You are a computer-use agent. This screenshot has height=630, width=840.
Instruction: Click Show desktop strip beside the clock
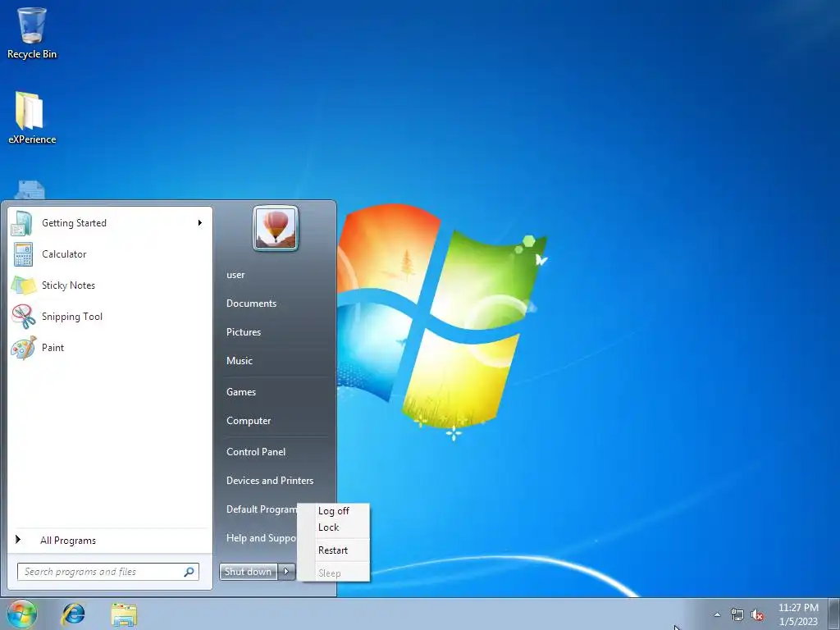[833, 614]
